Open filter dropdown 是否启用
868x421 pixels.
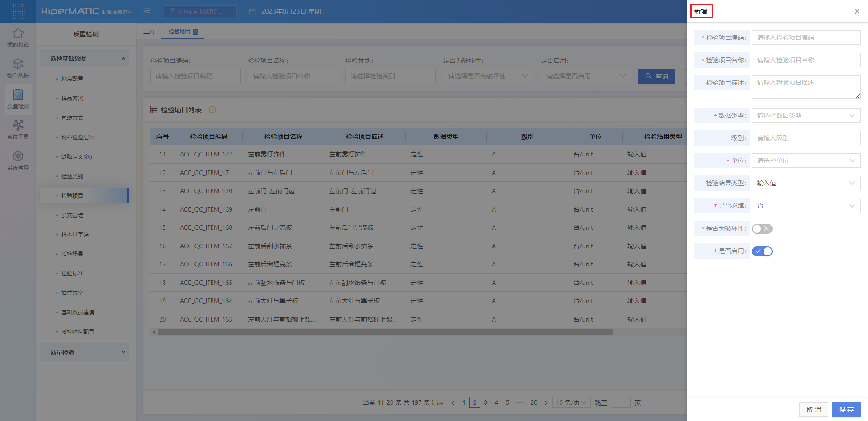(x=586, y=76)
